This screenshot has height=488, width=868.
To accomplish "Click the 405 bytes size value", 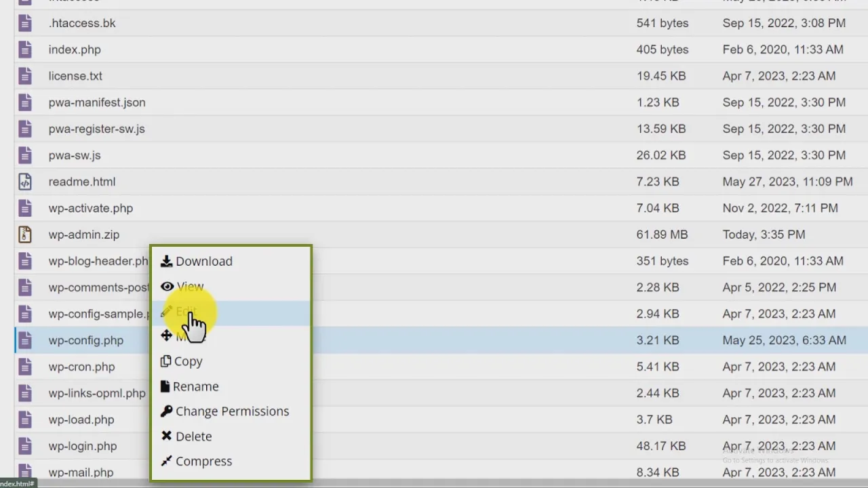I will pyautogui.click(x=663, y=49).
